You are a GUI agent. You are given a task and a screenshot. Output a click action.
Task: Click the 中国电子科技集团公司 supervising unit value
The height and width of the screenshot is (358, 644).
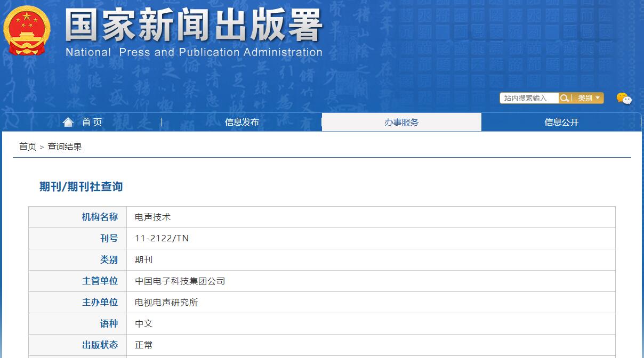click(x=180, y=281)
